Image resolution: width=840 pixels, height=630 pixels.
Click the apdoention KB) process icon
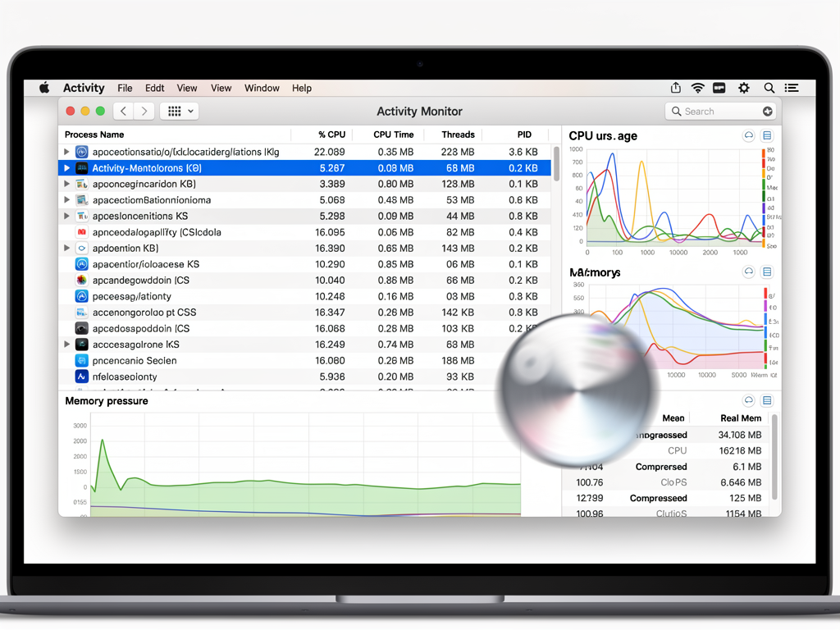(x=81, y=248)
